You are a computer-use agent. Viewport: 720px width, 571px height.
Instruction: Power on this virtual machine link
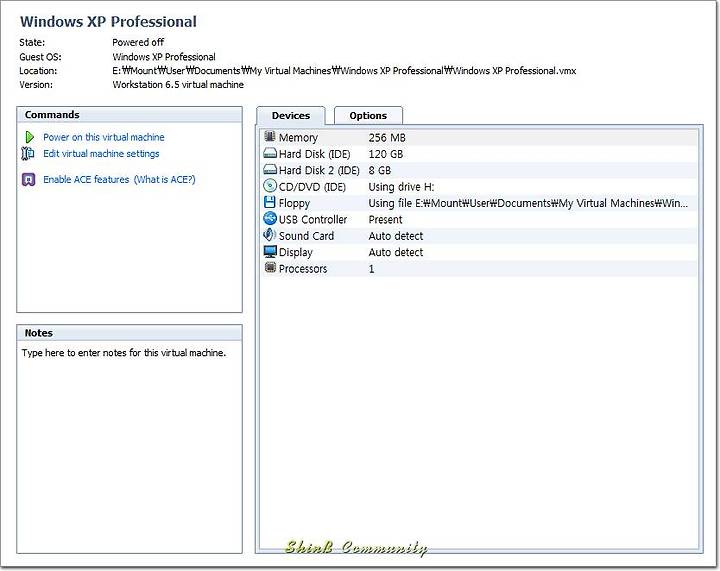click(104, 137)
